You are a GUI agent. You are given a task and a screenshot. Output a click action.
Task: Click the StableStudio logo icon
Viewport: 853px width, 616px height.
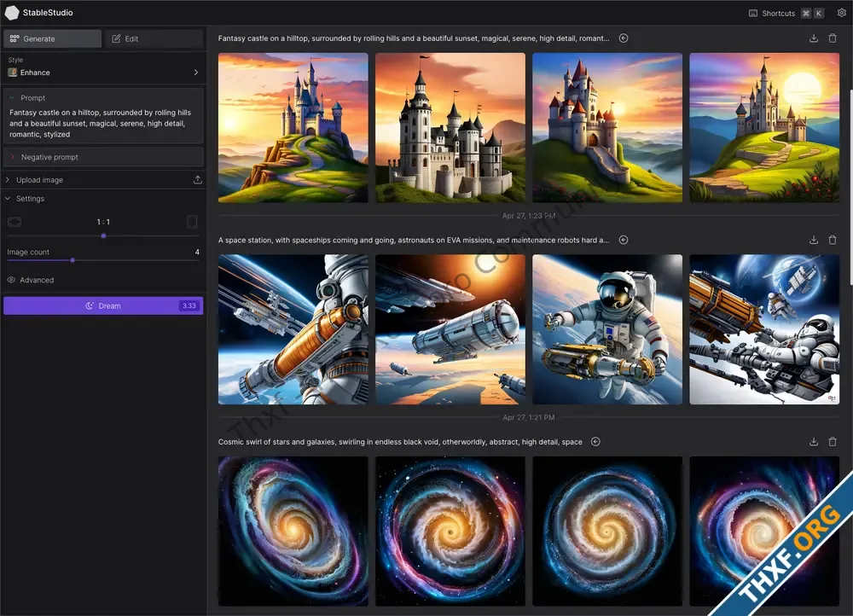12,13
